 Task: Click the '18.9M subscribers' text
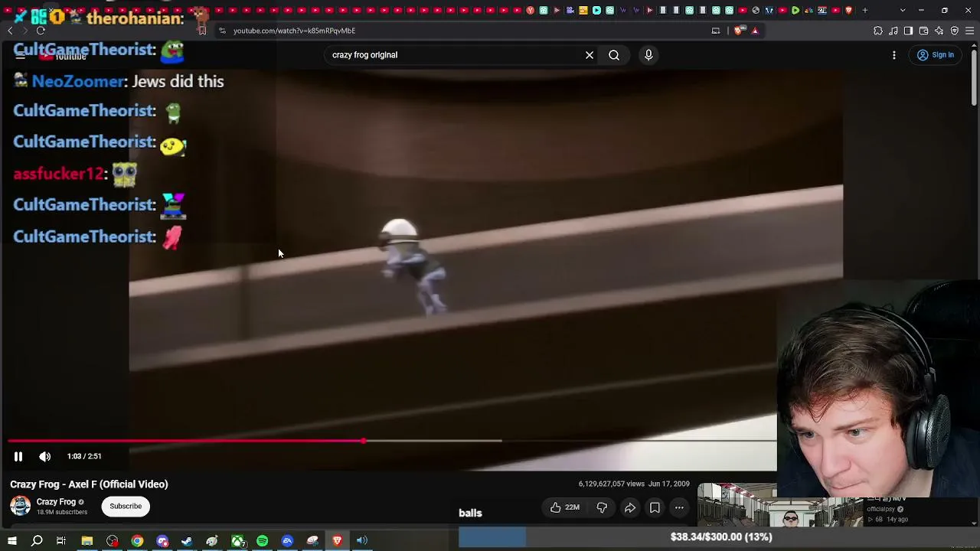point(62,513)
